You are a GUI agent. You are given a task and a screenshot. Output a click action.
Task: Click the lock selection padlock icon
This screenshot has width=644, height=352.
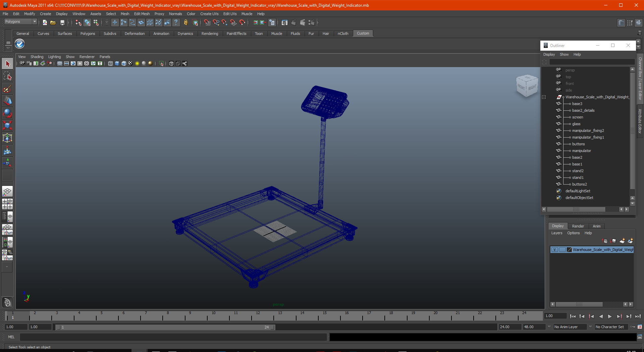click(x=185, y=22)
